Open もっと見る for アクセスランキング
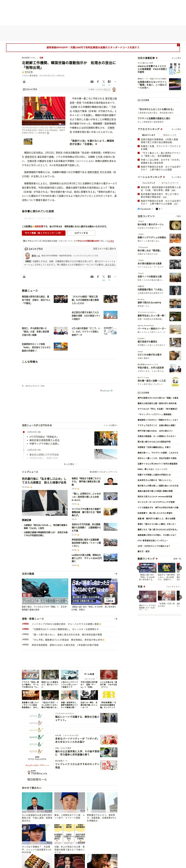Image resolution: width=186 pixels, height=868 pixels. pos(176,129)
